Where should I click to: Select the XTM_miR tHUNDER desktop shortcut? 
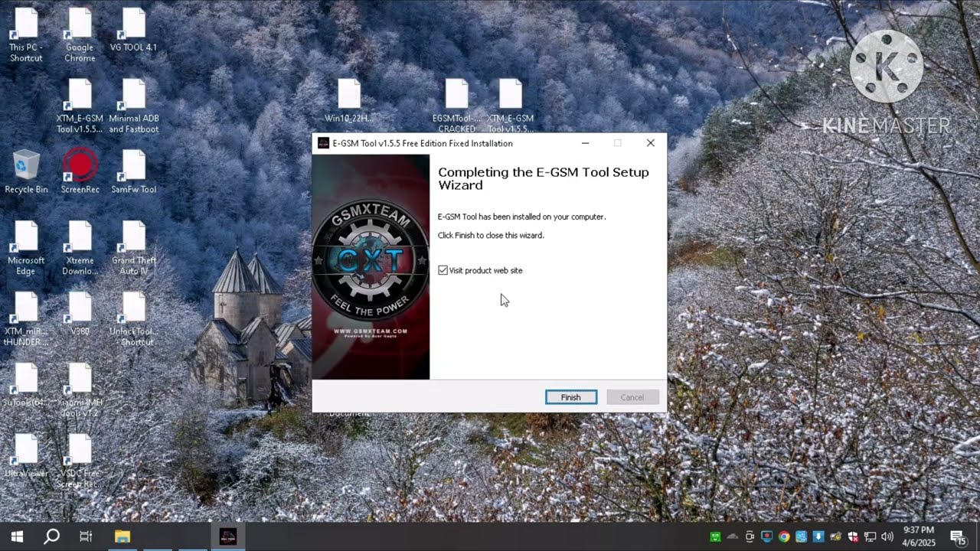click(26, 320)
